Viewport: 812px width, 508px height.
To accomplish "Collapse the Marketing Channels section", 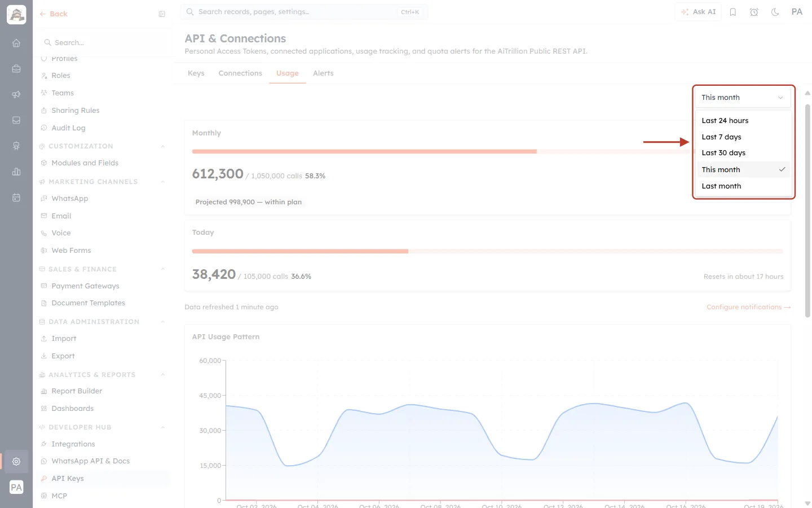I will 163,182.
